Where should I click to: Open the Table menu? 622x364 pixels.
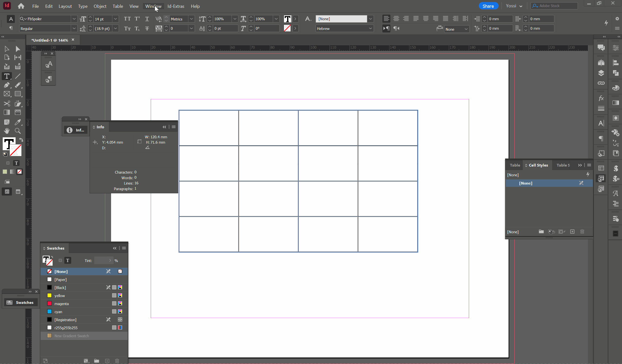(x=118, y=6)
